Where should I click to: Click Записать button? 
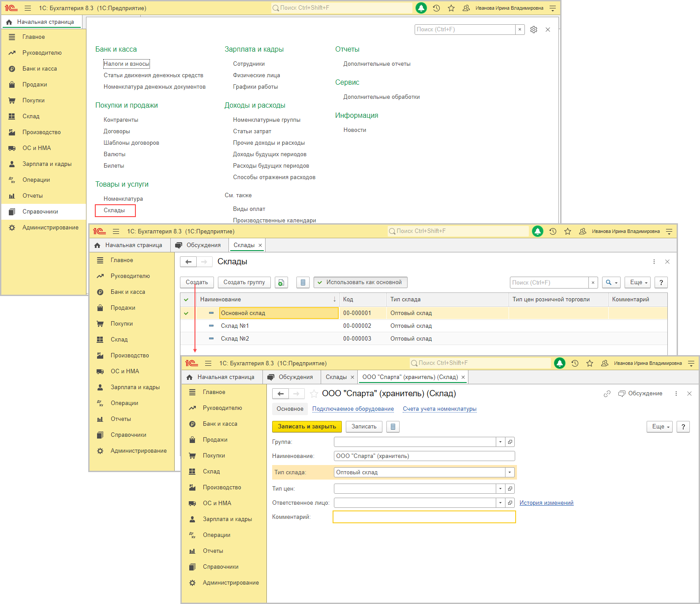(364, 427)
